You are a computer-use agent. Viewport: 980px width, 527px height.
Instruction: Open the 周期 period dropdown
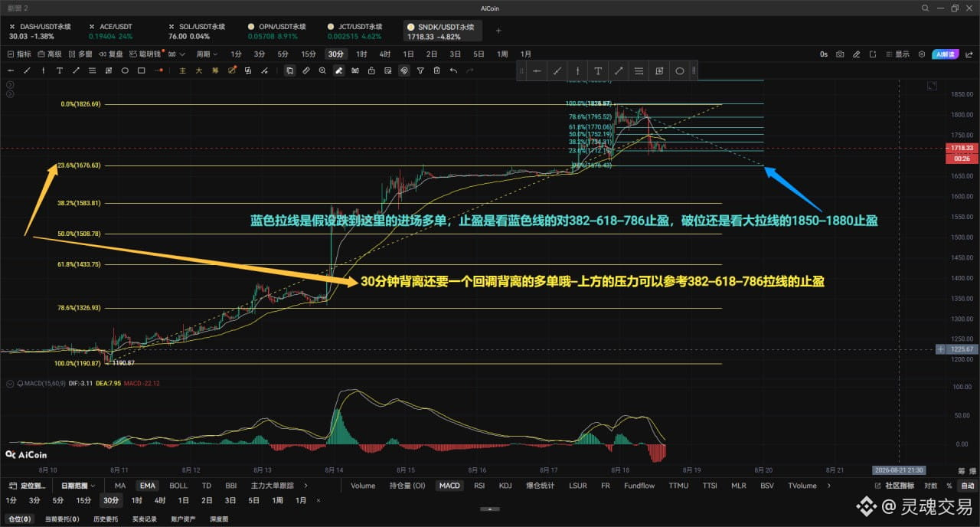tap(207, 54)
